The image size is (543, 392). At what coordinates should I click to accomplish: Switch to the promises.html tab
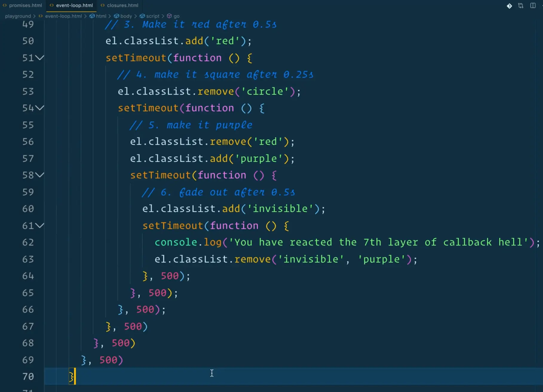(x=25, y=5)
